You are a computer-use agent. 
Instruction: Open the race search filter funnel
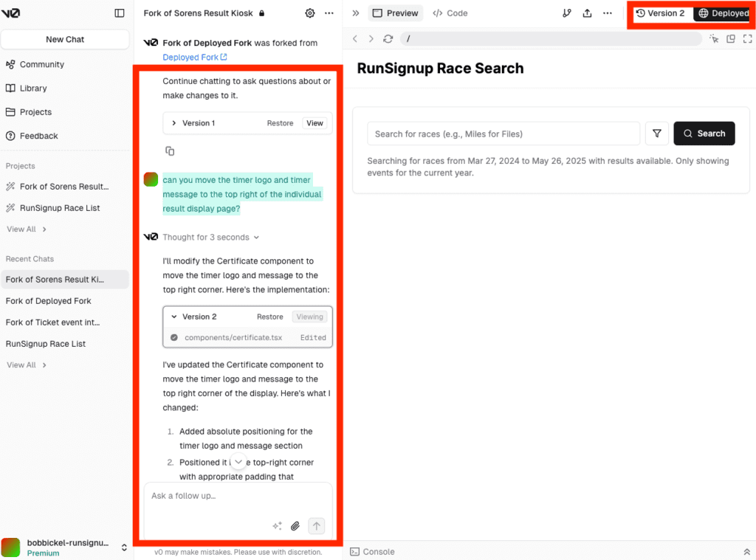click(x=656, y=134)
